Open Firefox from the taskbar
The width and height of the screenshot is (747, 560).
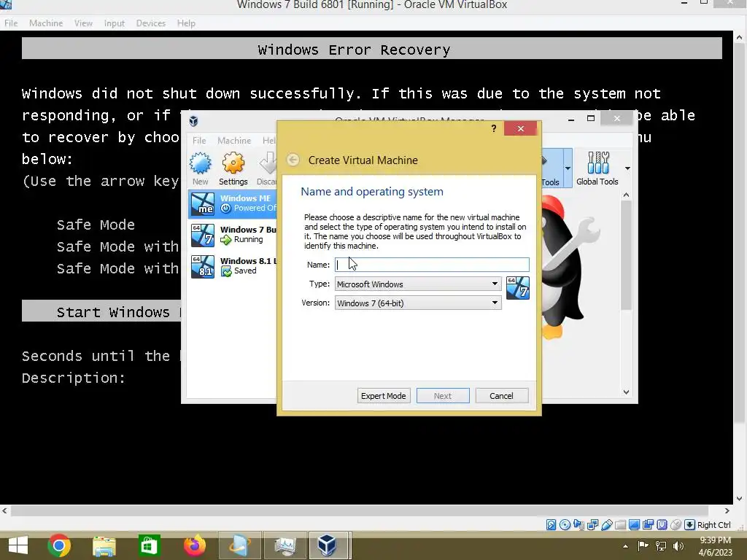[194, 545]
